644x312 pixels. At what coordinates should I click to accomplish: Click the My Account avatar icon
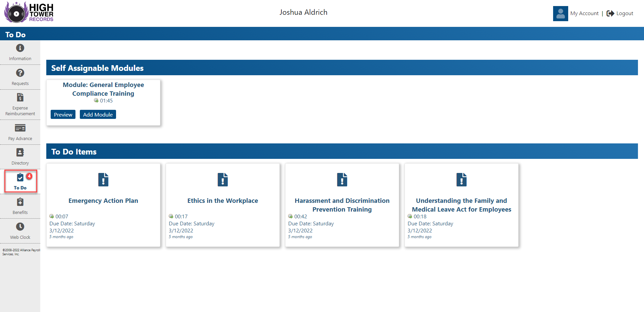click(560, 13)
